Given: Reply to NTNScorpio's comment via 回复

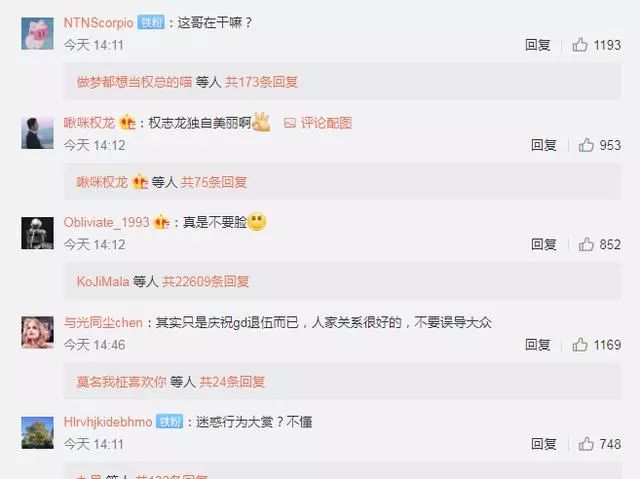Looking at the screenshot, I should click(538, 45).
